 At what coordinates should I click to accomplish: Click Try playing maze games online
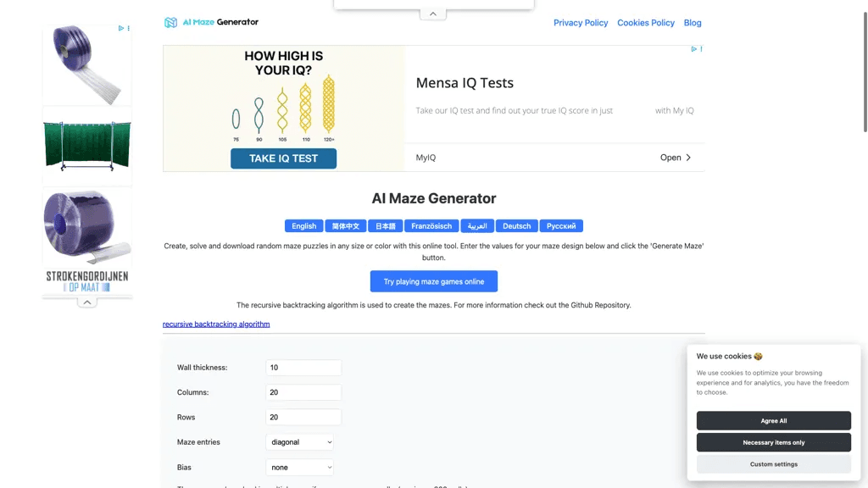coord(433,281)
